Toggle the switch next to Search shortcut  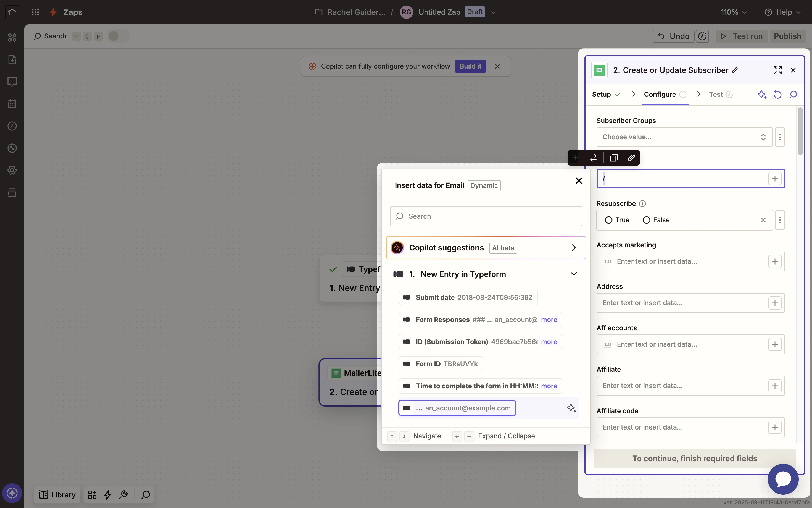pyautogui.click(x=118, y=36)
